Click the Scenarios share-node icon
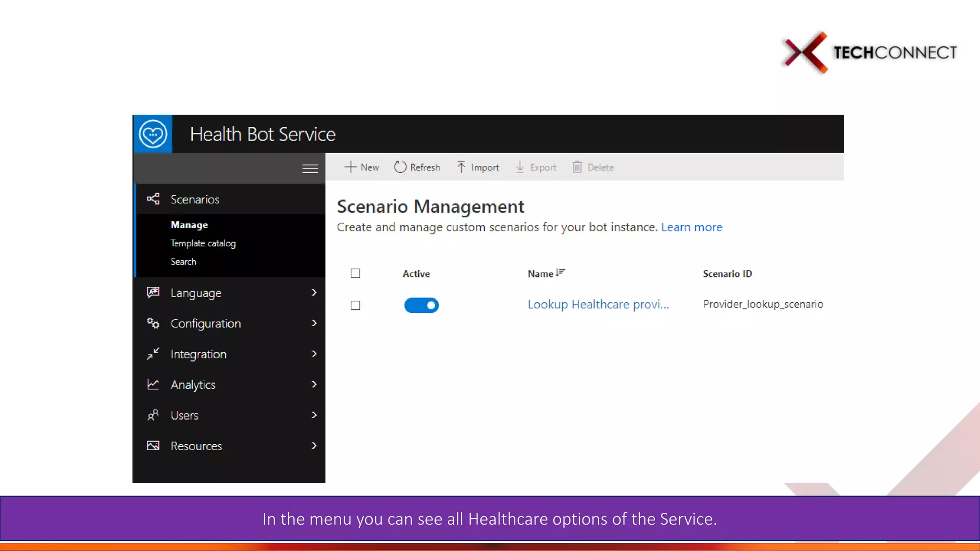 pos(153,199)
